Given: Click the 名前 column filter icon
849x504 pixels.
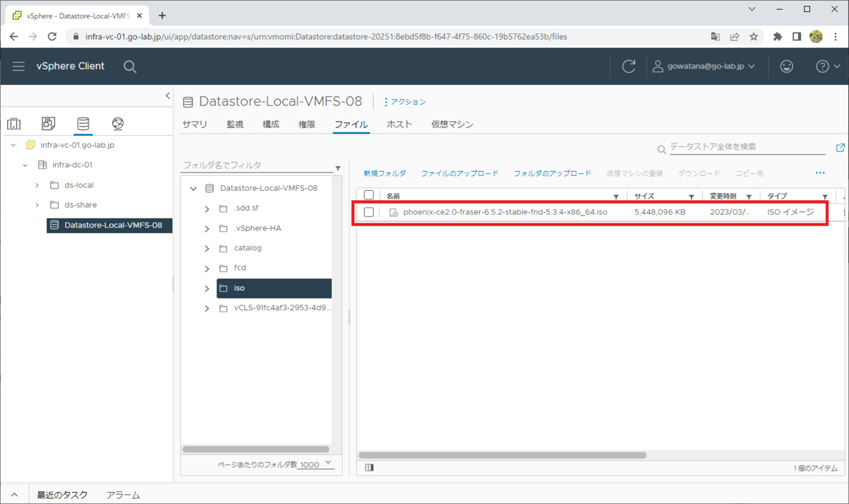Looking at the screenshot, I should [616, 197].
